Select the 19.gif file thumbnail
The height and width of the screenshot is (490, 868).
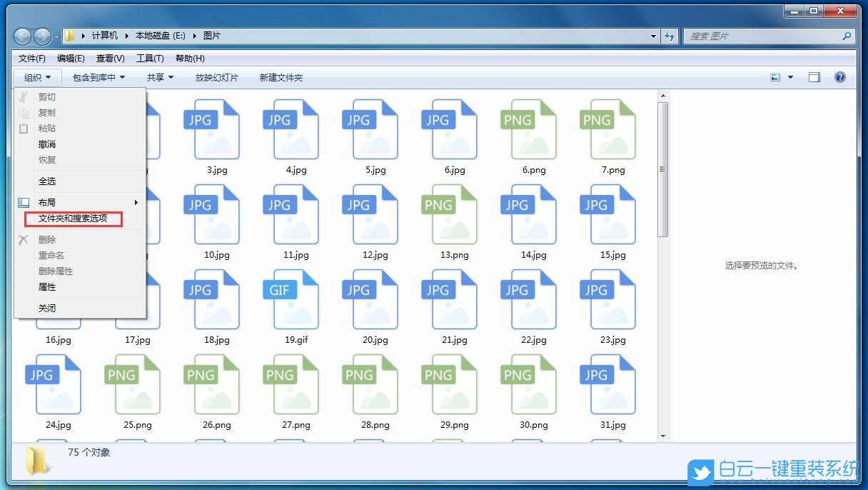(295, 300)
